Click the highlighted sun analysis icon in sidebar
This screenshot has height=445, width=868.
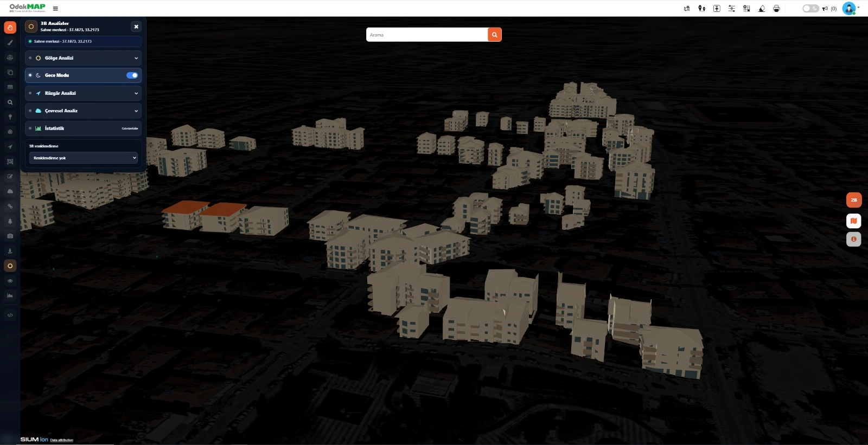tap(10, 266)
